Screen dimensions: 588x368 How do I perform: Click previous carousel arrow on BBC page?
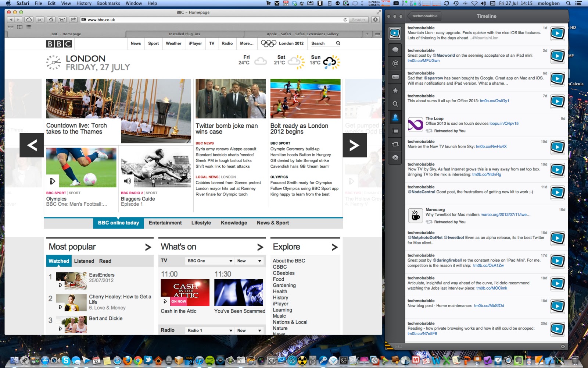click(x=32, y=145)
